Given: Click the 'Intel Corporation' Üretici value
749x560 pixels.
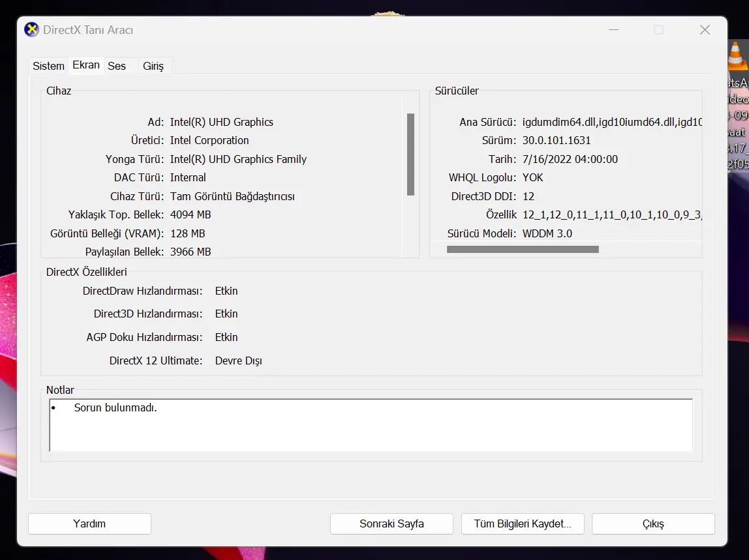Looking at the screenshot, I should click(209, 140).
